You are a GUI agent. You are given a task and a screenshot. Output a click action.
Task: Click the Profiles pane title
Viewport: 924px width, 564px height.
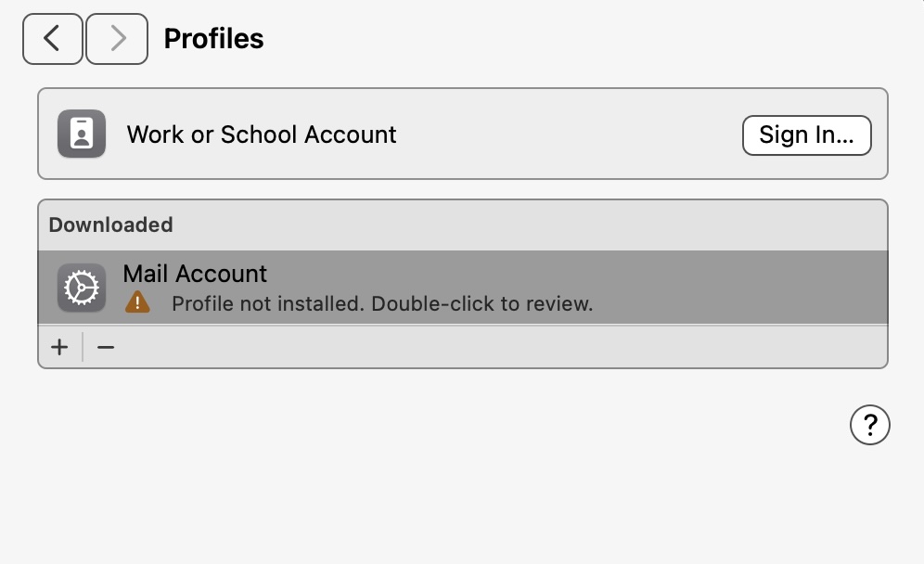pyautogui.click(x=214, y=39)
